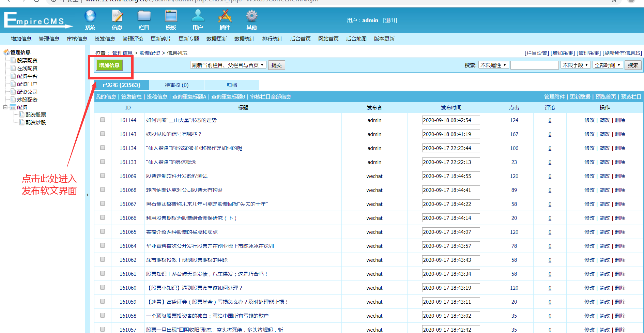Click the 搜索 button
Viewport: 644px width, 333px height.
[x=633, y=65]
